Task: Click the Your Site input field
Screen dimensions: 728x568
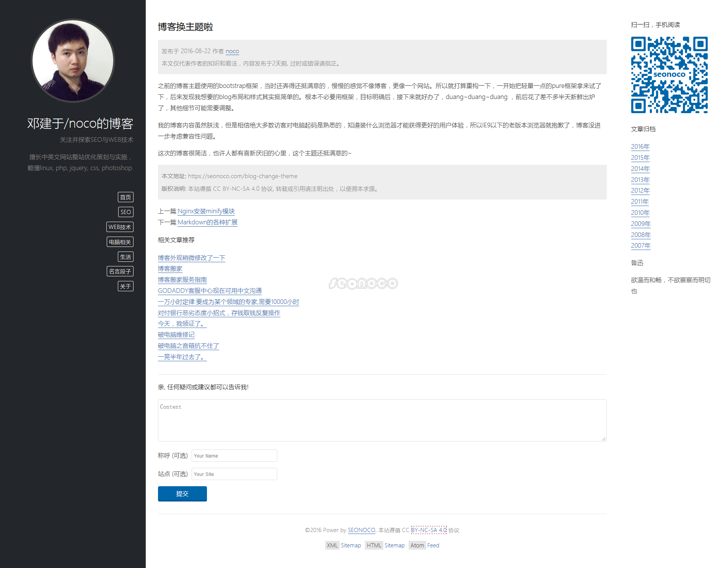Action: tap(234, 474)
